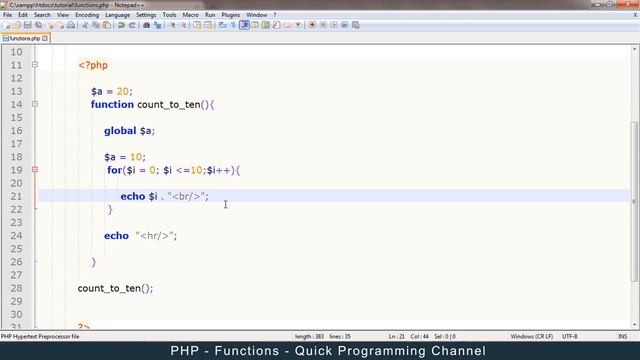Toggle Show All Characters
The width and height of the screenshot is (640, 360).
point(233,25)
